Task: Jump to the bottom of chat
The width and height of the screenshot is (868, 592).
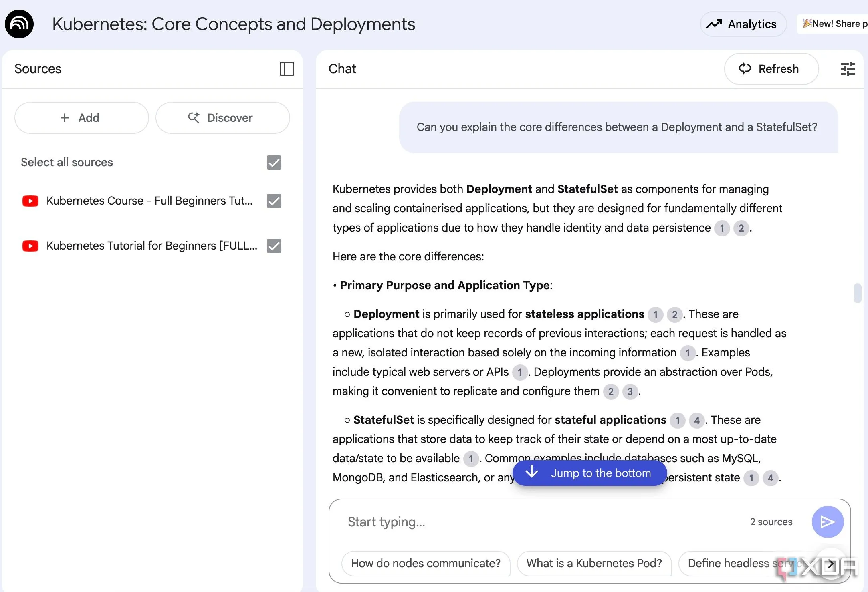Action: pos(589,473)
